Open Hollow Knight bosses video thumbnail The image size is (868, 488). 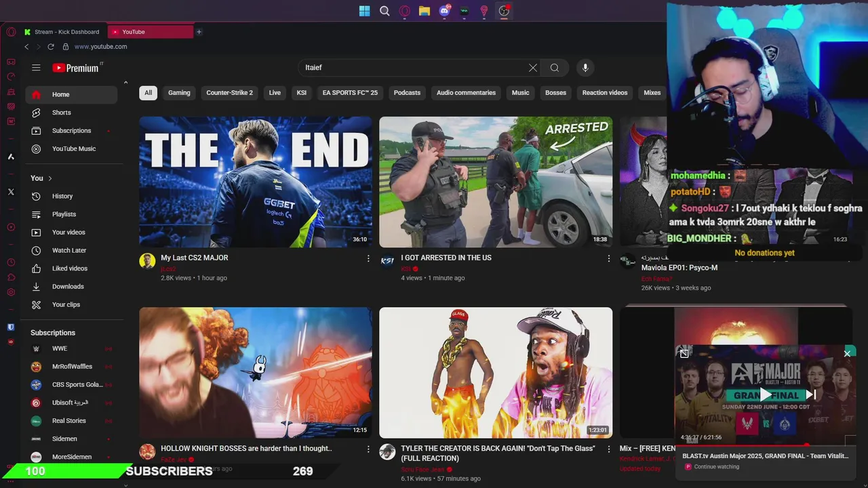pos(256,373)
